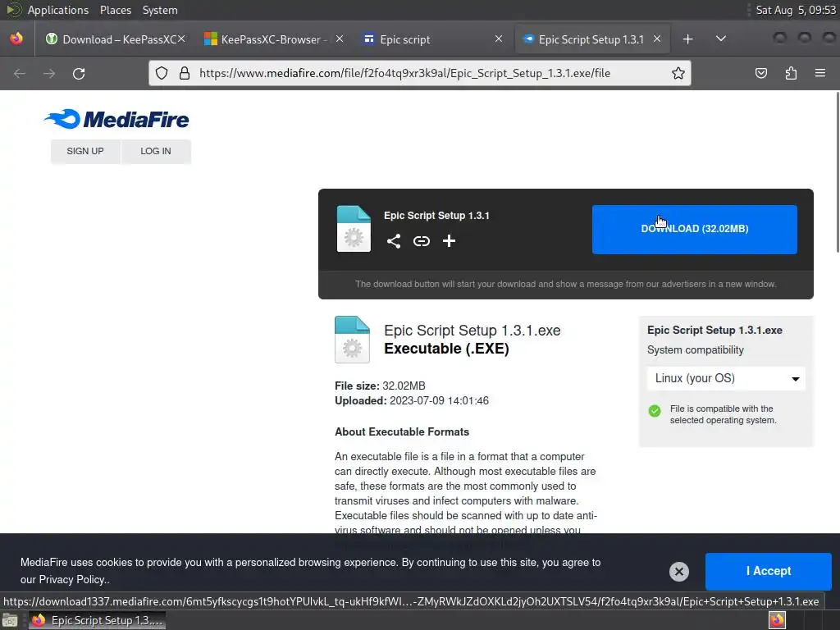This screenshot has height=630, width=840.
Task: Close the Epic Script Setup 1.3.1 tab
Action: tap(657, 39)
